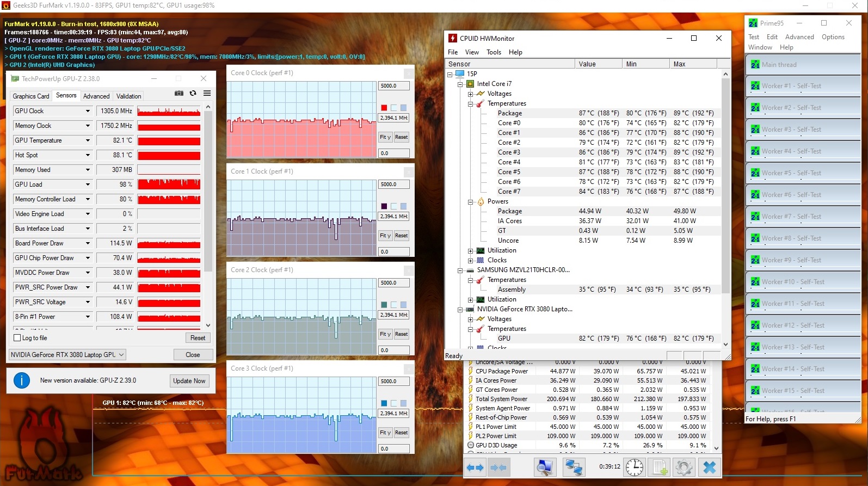Click Fit y on Core 3 Clock graph

tap(385, 433)
